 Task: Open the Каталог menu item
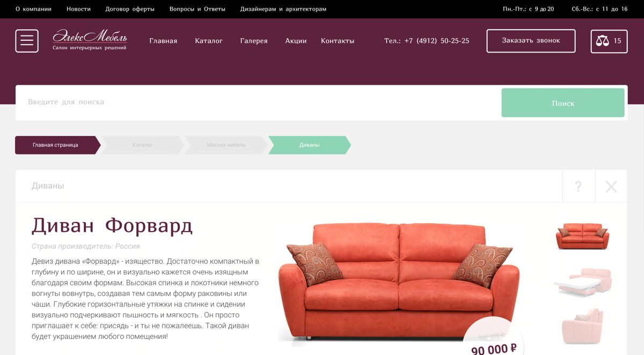[x=209, y=41]
